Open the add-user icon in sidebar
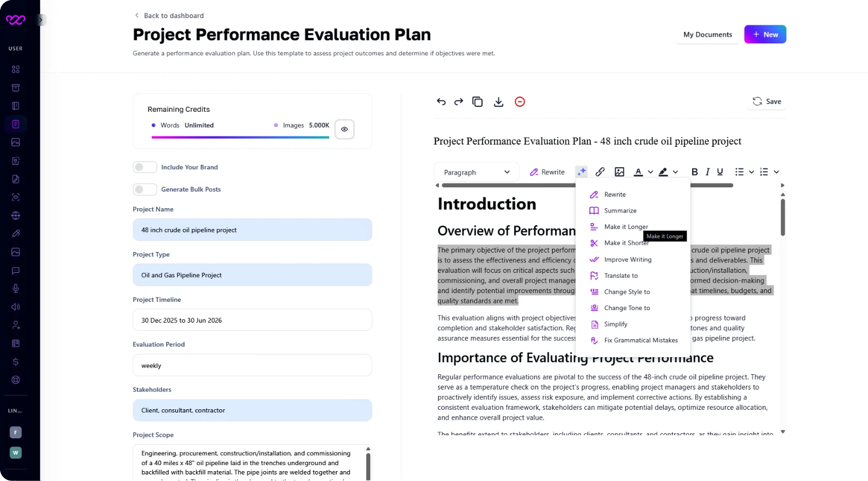Viewport: 868px width, 481px height. (x=15, y=325)
